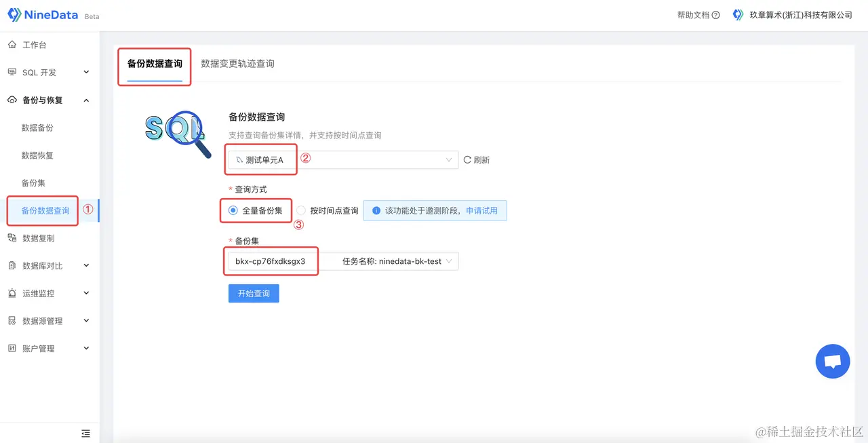
Task: Select the 按时间点查询 query option
Action: [300, 210]
